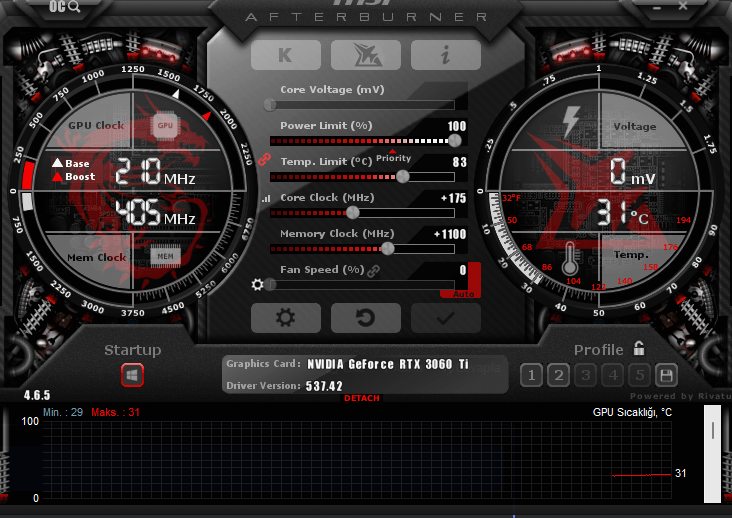The image size is (732, 518).
Task: Reset settings with the circular arrow button
Action: tap(366, 318)
